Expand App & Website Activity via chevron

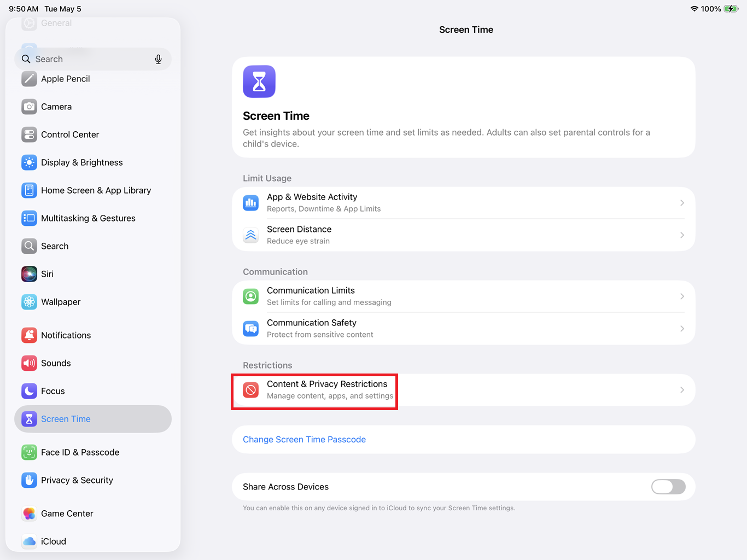(682, 203)
